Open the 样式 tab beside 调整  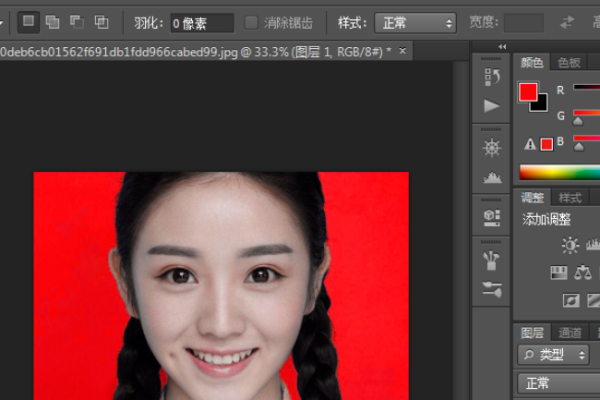569,197
